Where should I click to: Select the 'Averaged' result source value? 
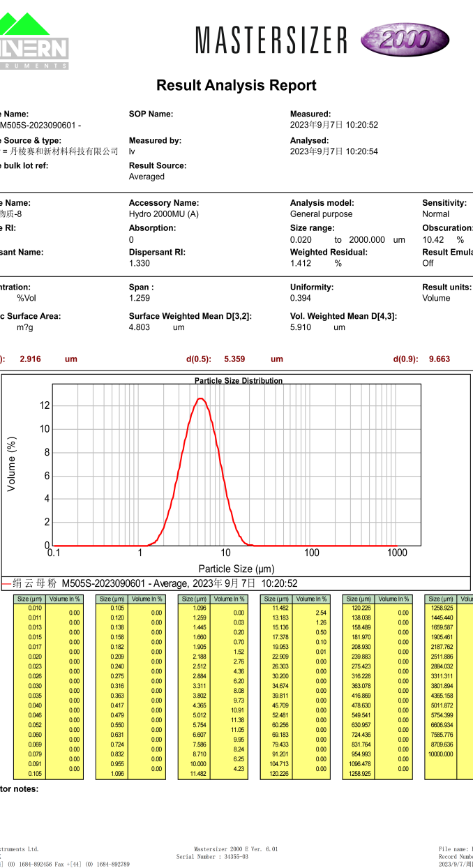(x=147, y=177)
